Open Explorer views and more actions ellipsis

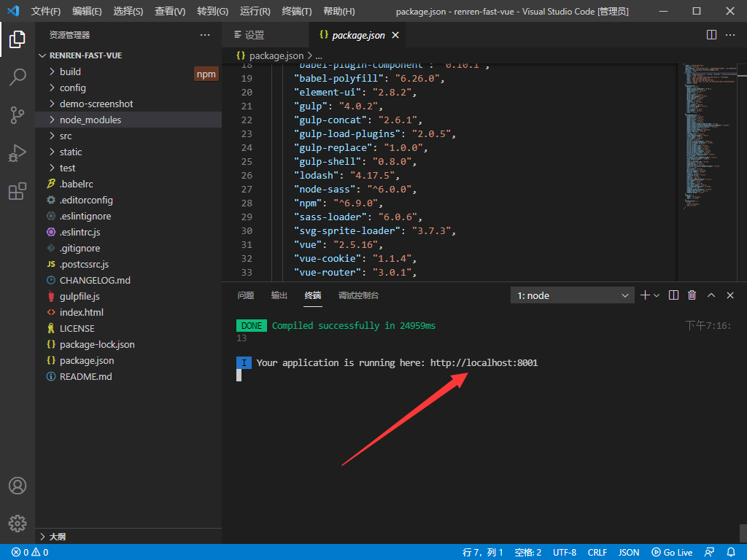coord(205,35)
